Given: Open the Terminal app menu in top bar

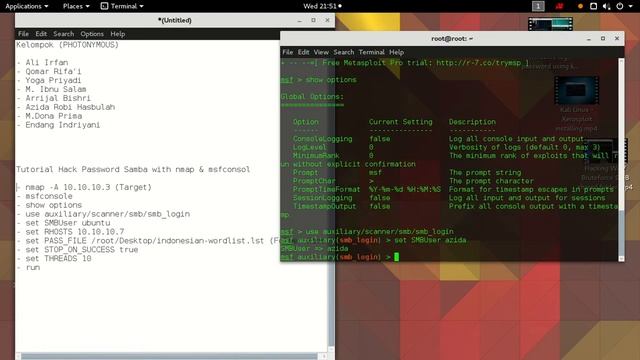Looking at the screenshot, I should (122, 6).
